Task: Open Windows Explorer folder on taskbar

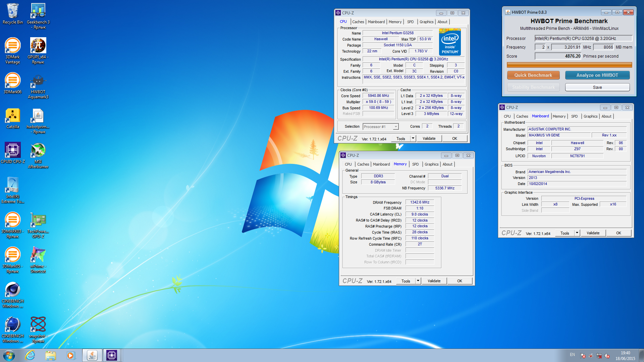Action: (x=51, y=355)
